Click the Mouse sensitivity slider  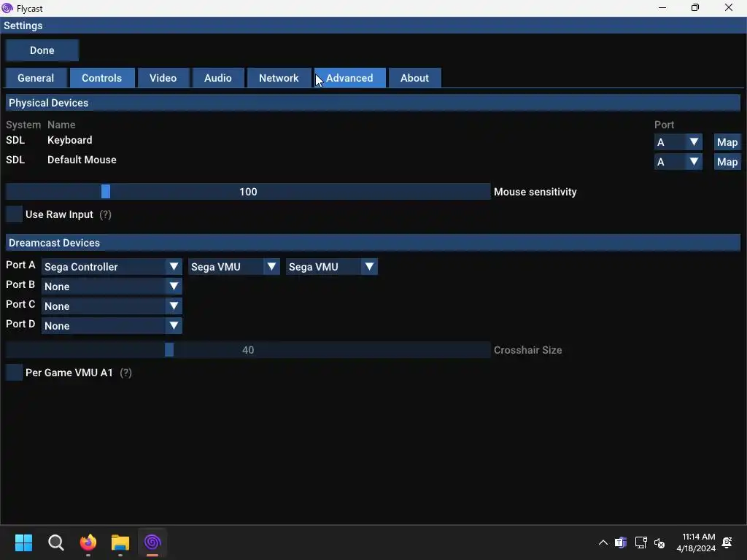(x=248, y=192)
